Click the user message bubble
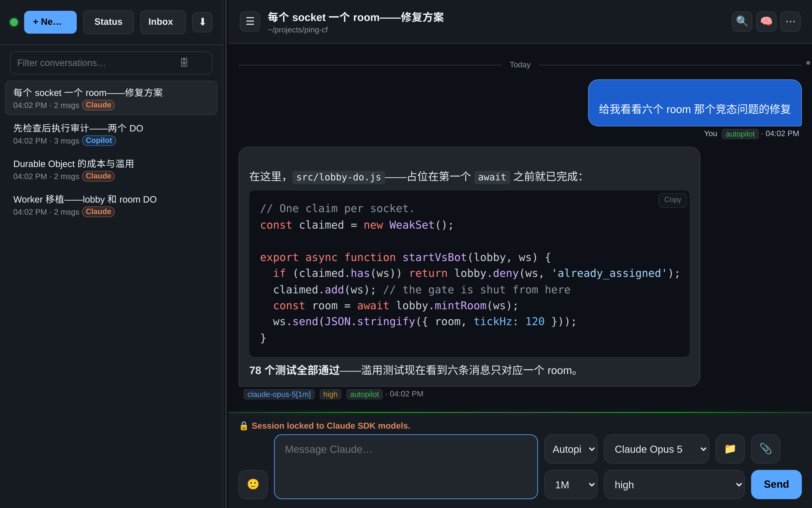The image size is (812, 508). (695, 103)
